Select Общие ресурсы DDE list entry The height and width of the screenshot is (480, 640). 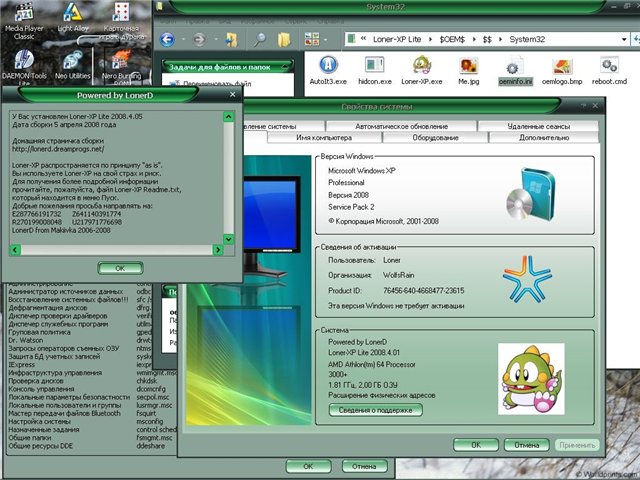[x=40, y=446]
